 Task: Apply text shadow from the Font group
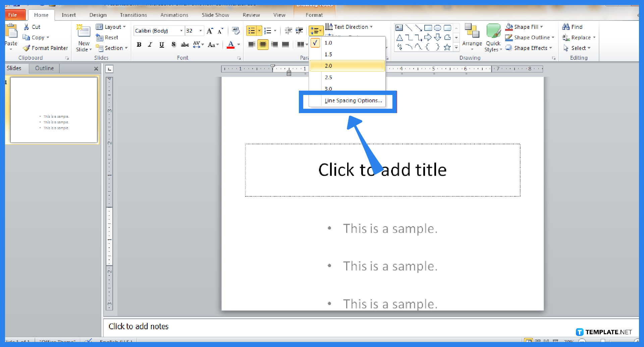(173, 44)
